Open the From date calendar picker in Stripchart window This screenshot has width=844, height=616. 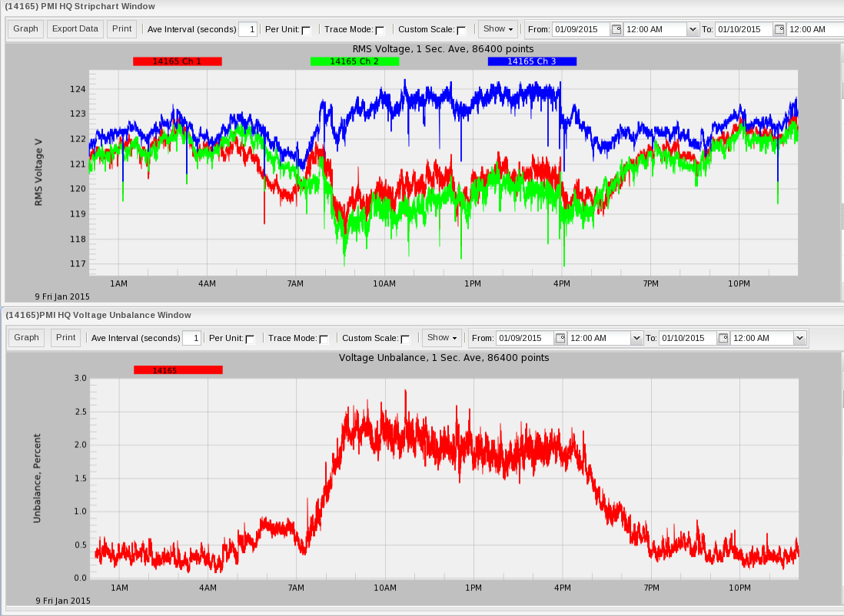click(616, 29)
